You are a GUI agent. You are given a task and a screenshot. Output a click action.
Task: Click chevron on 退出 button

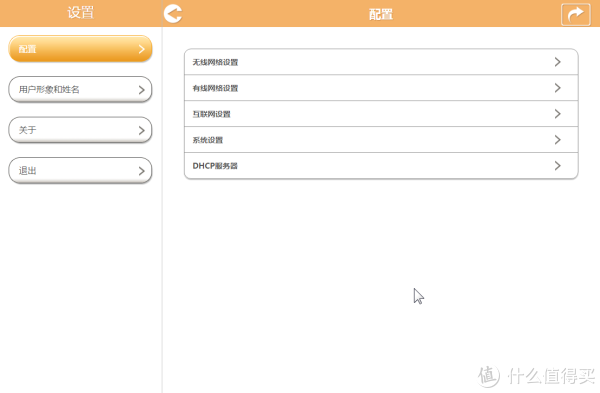[x=142, y=171]
